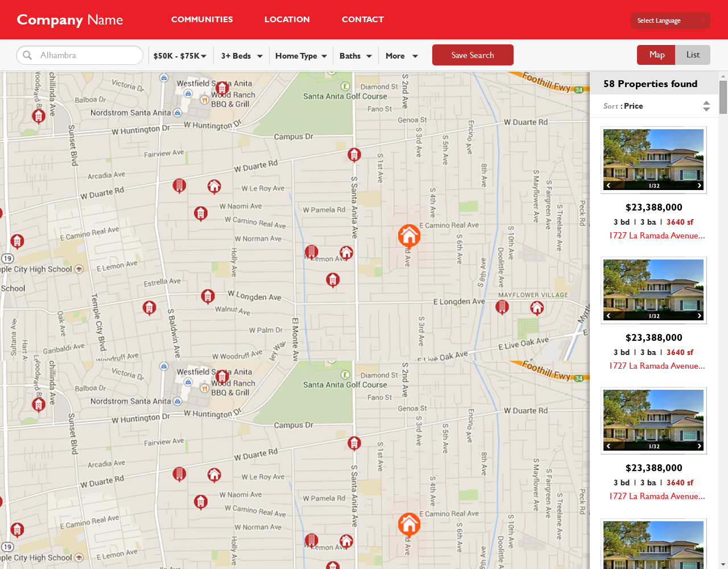Expand the $50K - $75K price filter
Screen dimensions: 728x569
click(x=180, y=56)
